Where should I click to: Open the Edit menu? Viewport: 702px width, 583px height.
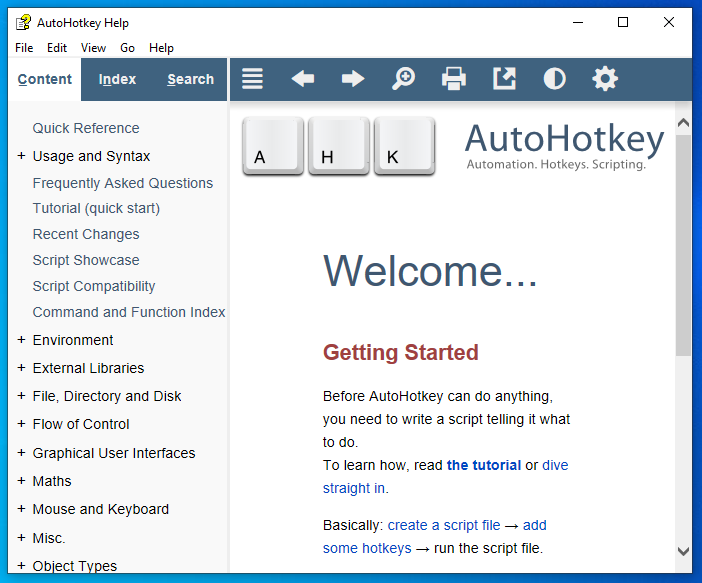point(57,48)
